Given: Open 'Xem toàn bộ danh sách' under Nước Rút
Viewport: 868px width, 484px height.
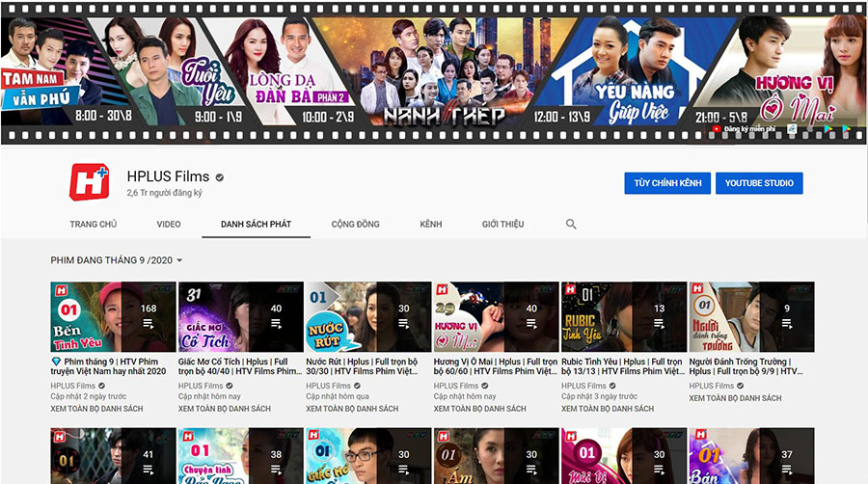Looking at the screenshot, I should [x=351, y=409].
